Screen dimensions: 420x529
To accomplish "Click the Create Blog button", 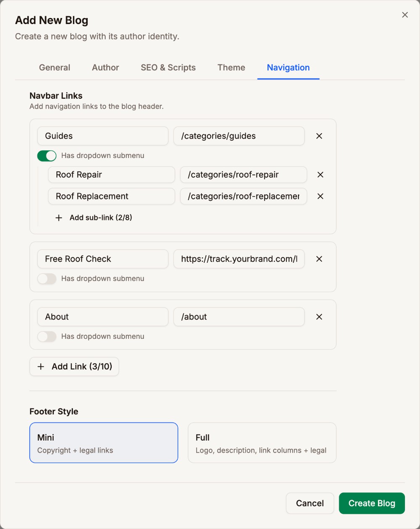I will (372, 503).
